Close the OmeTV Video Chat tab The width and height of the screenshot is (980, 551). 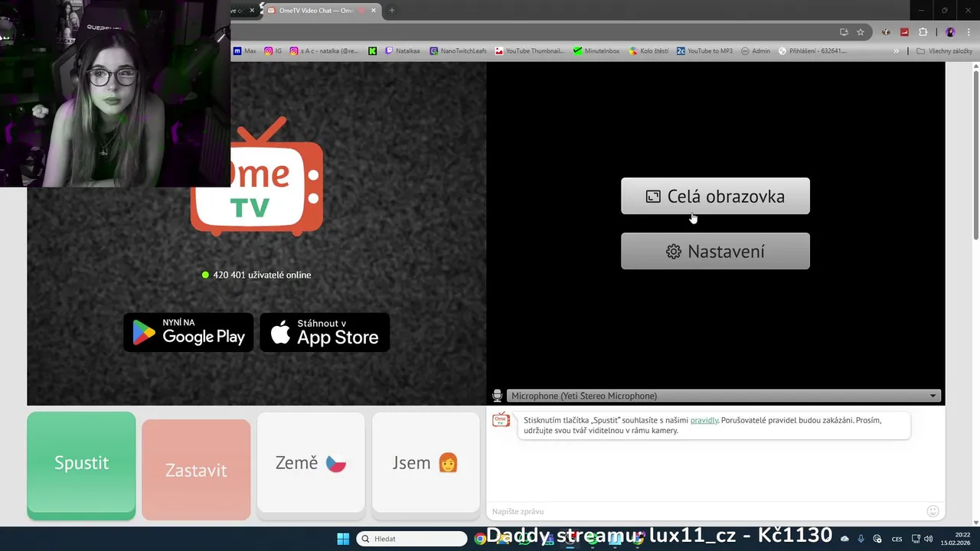click(373, 10)
